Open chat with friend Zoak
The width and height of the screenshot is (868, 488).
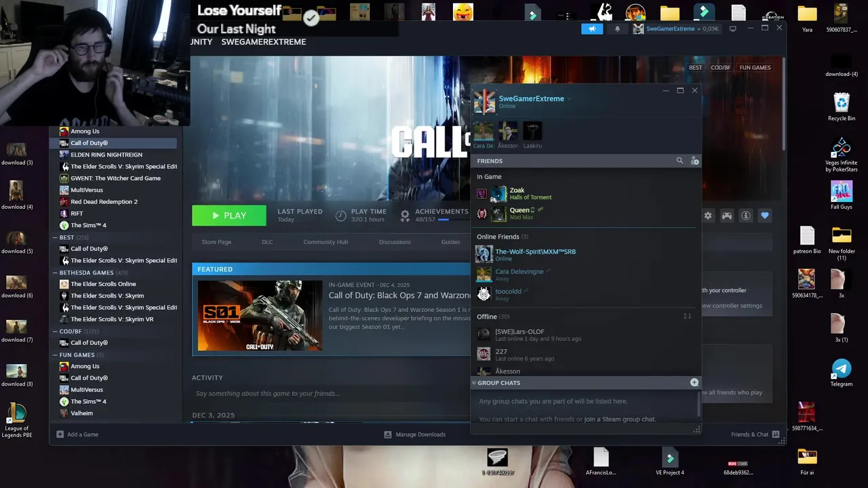pos(587,194)
